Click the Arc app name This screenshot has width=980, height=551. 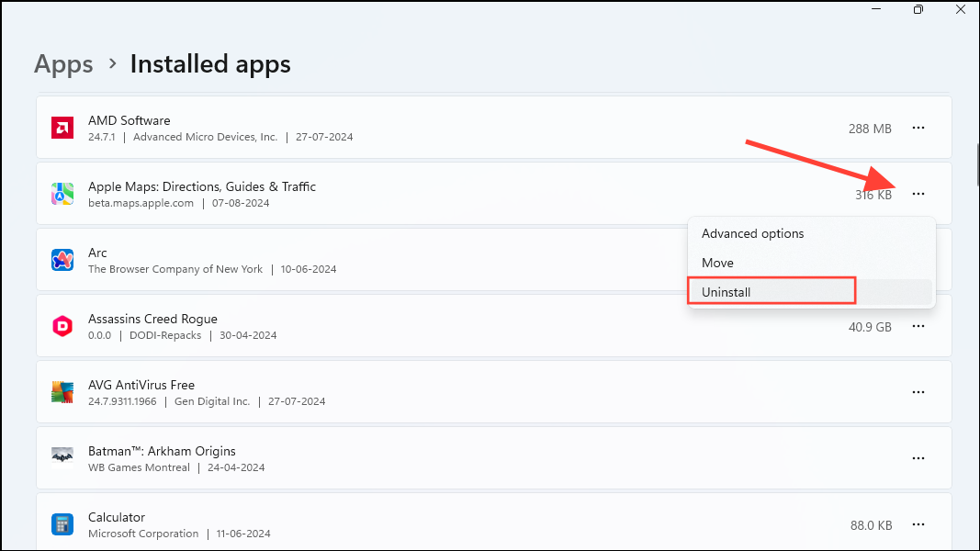pyautogui.click(x=97, y=253)
